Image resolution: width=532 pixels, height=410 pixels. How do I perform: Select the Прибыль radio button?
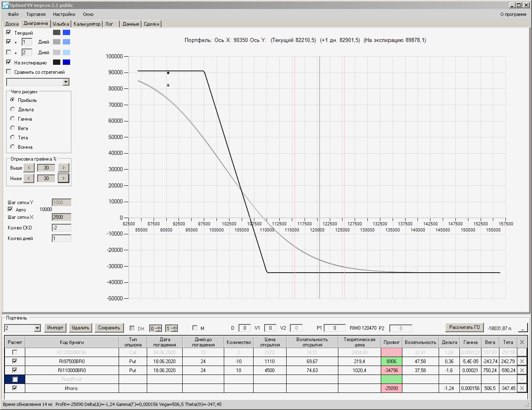point(13,100)
